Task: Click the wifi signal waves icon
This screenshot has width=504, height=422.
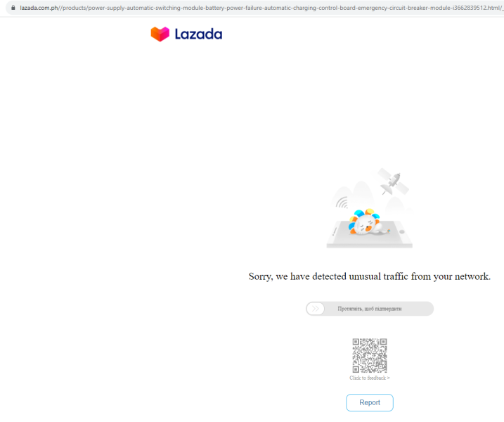Action: click(342, 203)
